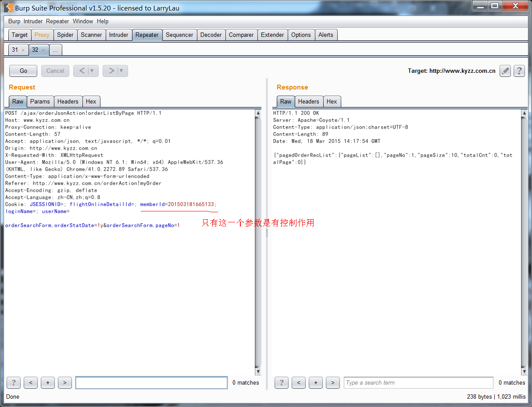Switch to the Extender tab
Screen dimensions: 532x407
tap(272, 35)
